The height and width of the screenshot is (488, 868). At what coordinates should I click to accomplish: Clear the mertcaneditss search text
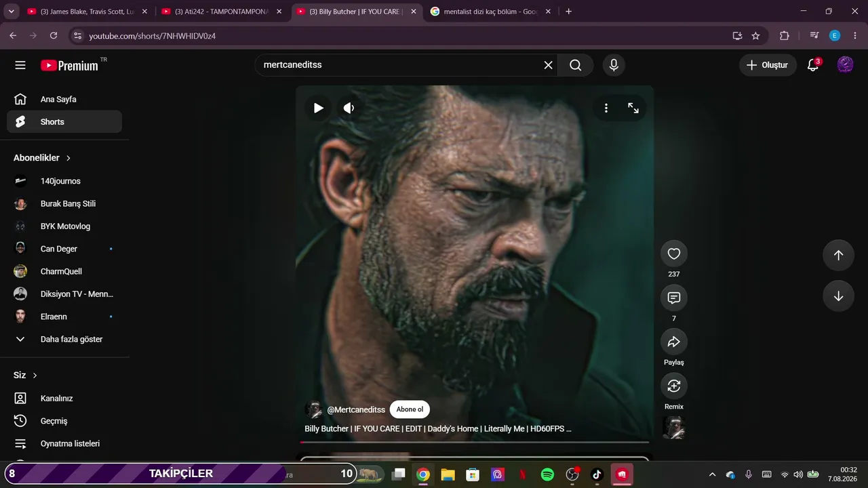point(548,65)
